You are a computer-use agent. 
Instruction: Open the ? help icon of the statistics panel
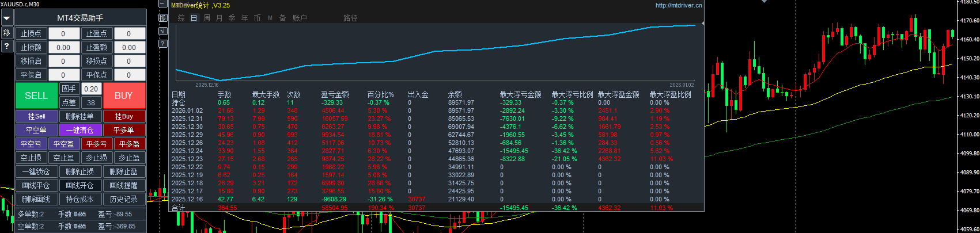tap(163, 44)
